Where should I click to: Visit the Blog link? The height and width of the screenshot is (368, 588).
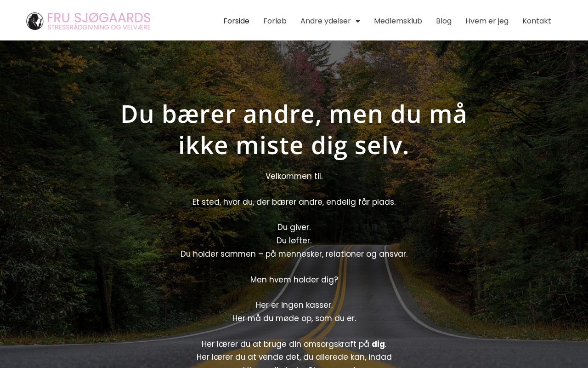444,21
